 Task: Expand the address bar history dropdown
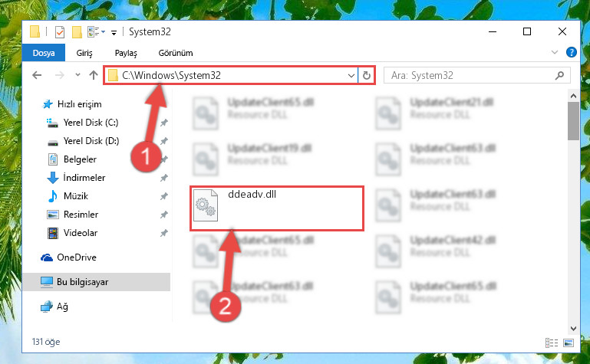pos(351,76)
